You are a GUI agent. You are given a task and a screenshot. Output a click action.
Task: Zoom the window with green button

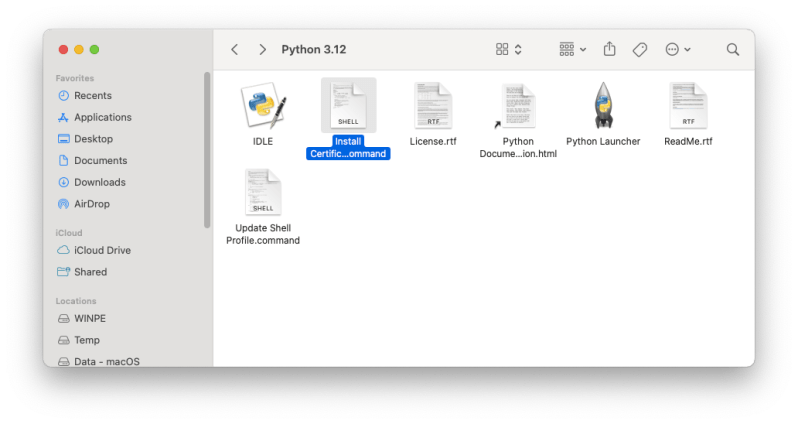pyautogui.click(x=94, y=49)
